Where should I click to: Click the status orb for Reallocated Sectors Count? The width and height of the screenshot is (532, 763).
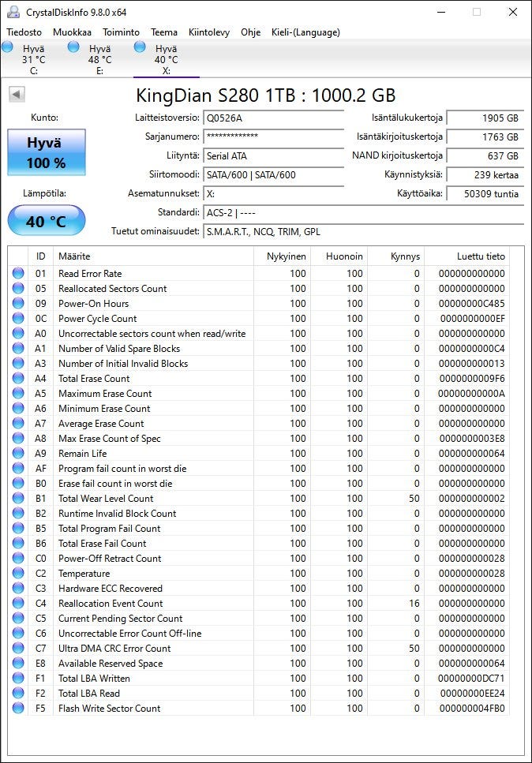click(x=18, y=288)
